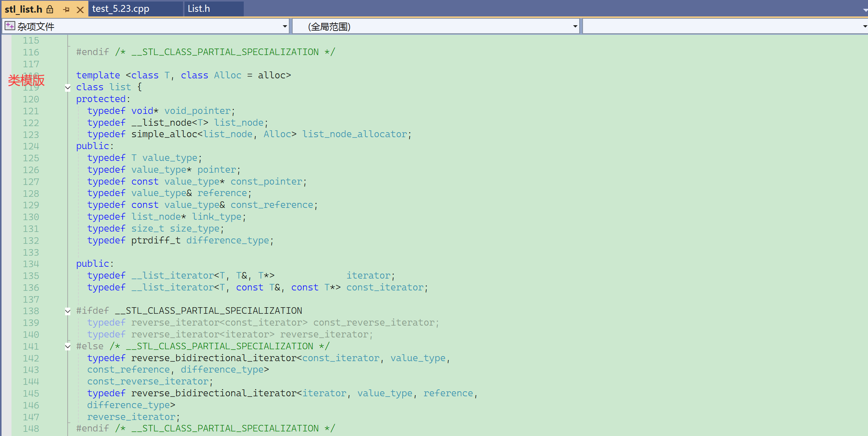Viewport: 868px width, 436px height.
Task: Click the list_node_allocator identifier
Action: coord(355,135)
